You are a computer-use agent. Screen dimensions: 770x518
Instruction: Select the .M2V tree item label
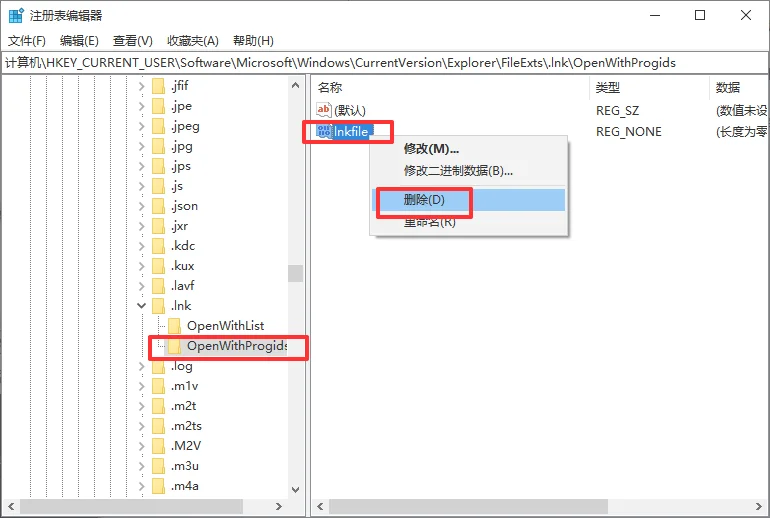pos(186,446)
